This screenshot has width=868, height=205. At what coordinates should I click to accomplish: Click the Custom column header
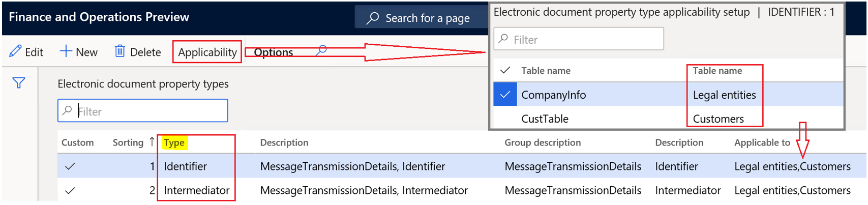pos(77,142)
